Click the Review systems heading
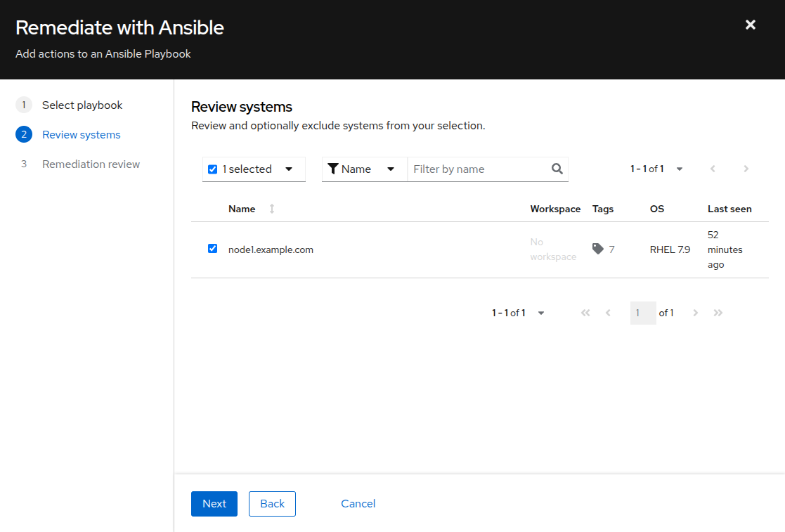The height and width of the screenshot is (532, 785). (x=242, y=107)
